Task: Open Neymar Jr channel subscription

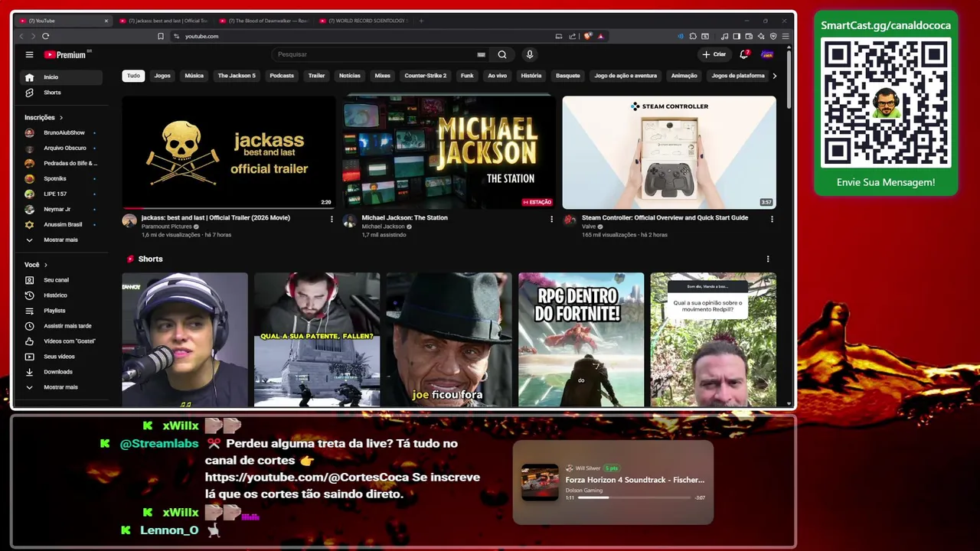Action: 60,210
